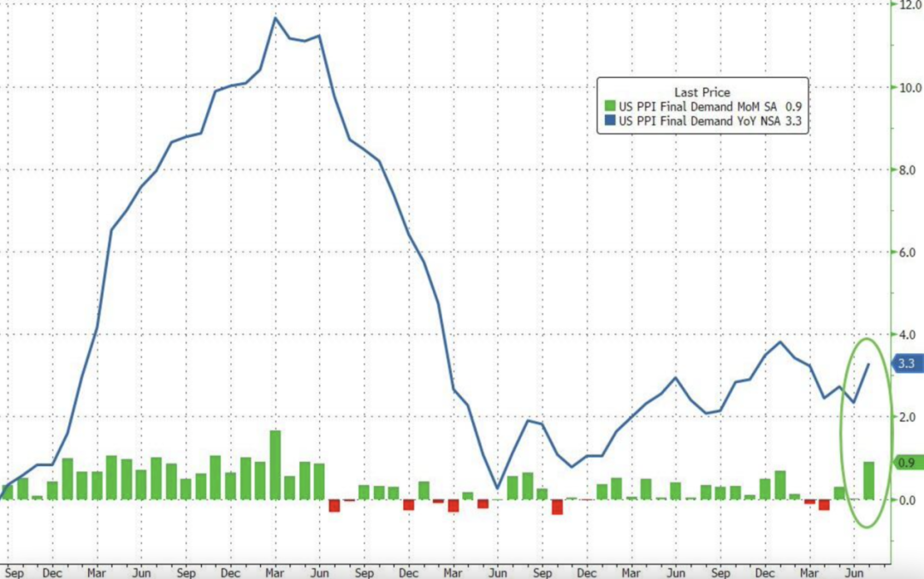
Task: Click the 10.0 y-axis label
Action: [x=911, y=88]
